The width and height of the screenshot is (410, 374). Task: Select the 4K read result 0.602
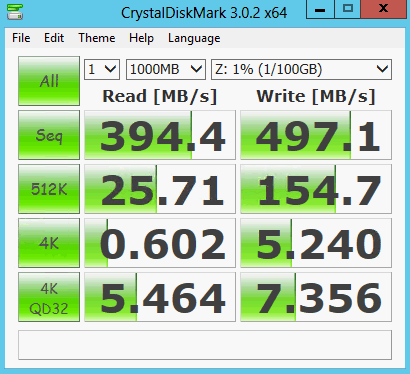click(160, 243)
